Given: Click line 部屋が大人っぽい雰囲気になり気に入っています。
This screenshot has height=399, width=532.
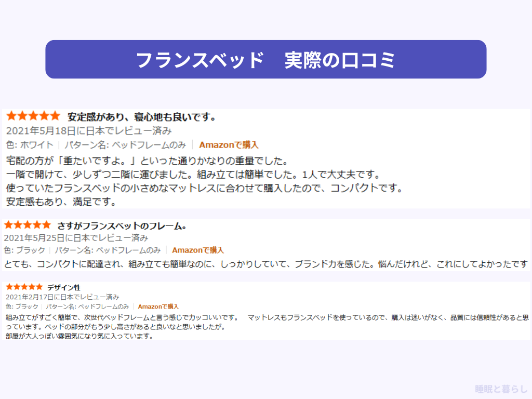Looking at the screenshot, I should [80, 336].
